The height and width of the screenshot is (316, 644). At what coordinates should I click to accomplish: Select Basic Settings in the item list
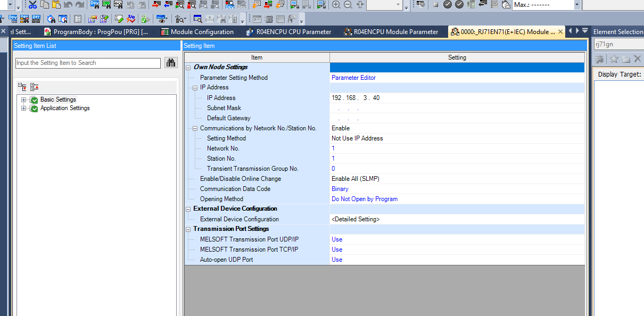click(58, 99)
